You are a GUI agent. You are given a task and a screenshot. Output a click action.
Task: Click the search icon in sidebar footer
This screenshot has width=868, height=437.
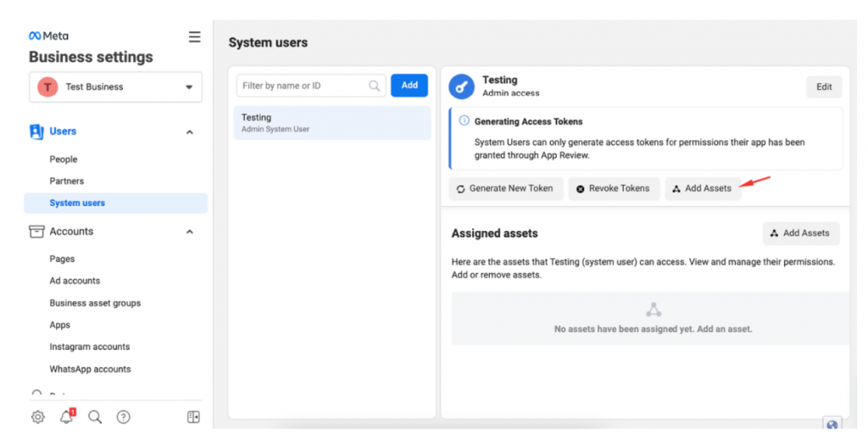95,417
